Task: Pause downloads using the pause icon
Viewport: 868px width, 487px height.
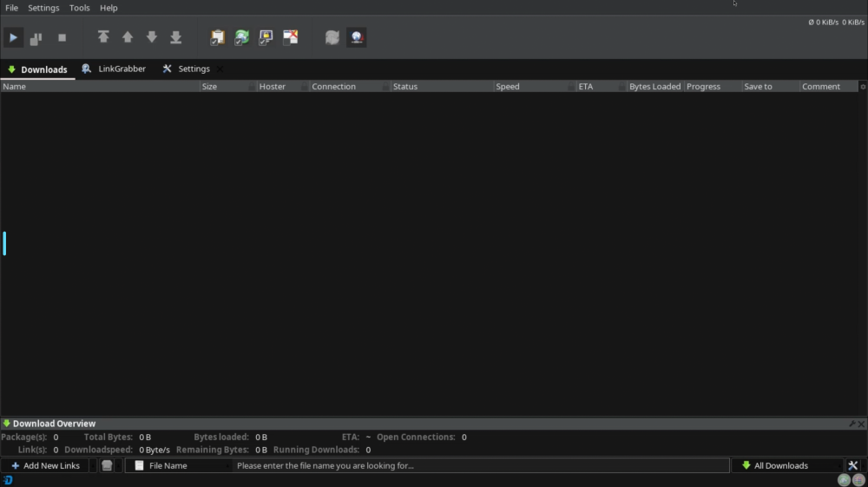Action: [36, 37]
